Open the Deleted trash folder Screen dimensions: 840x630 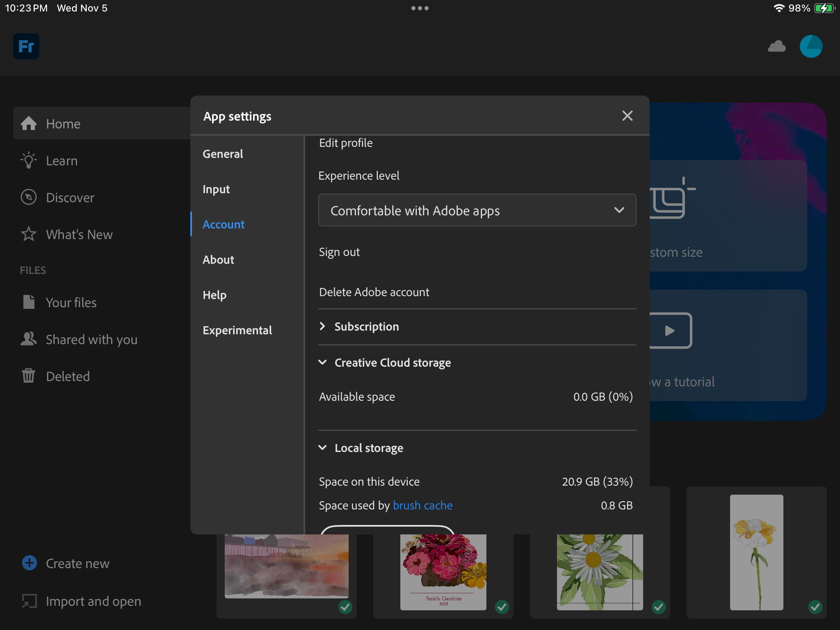[67, 376]
